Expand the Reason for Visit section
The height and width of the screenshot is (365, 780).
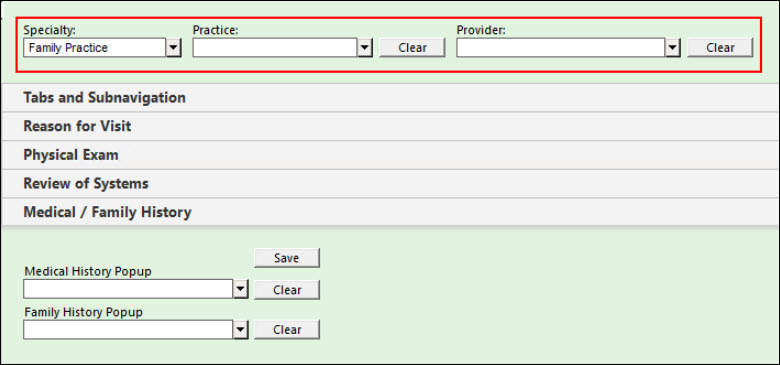coord(390,126)
